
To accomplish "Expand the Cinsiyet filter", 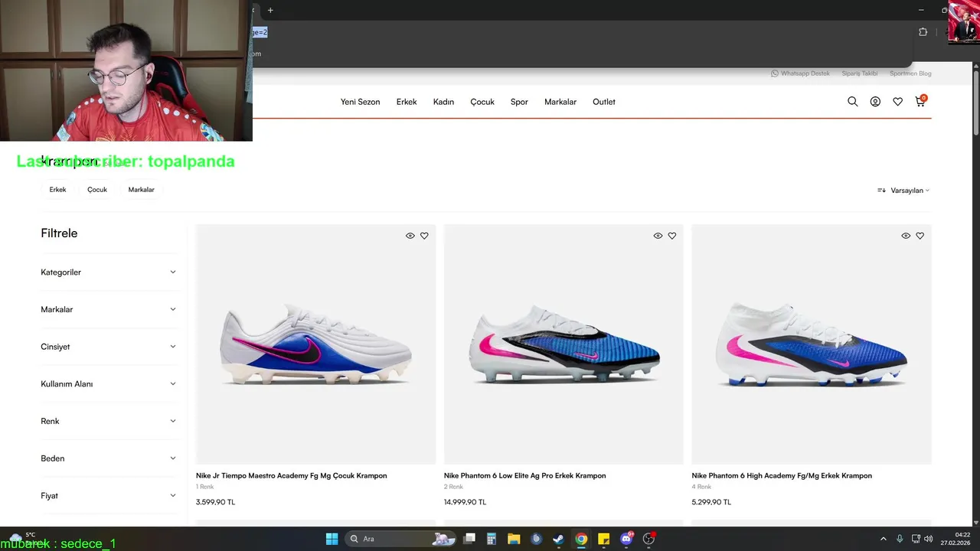I will point(109,347).
